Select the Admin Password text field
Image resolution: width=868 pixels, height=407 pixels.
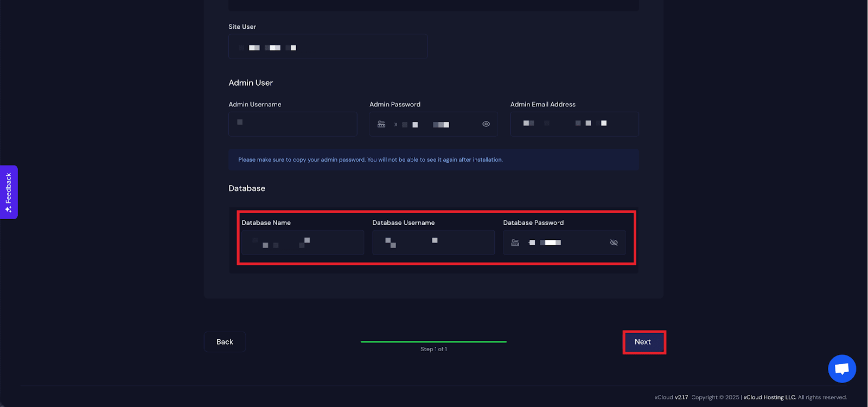(434, 124)
